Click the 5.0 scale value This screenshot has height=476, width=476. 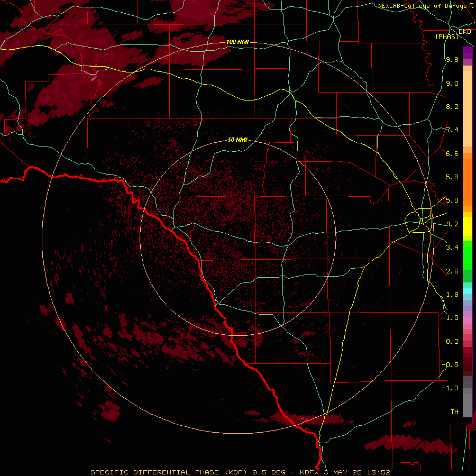point(452,200)
